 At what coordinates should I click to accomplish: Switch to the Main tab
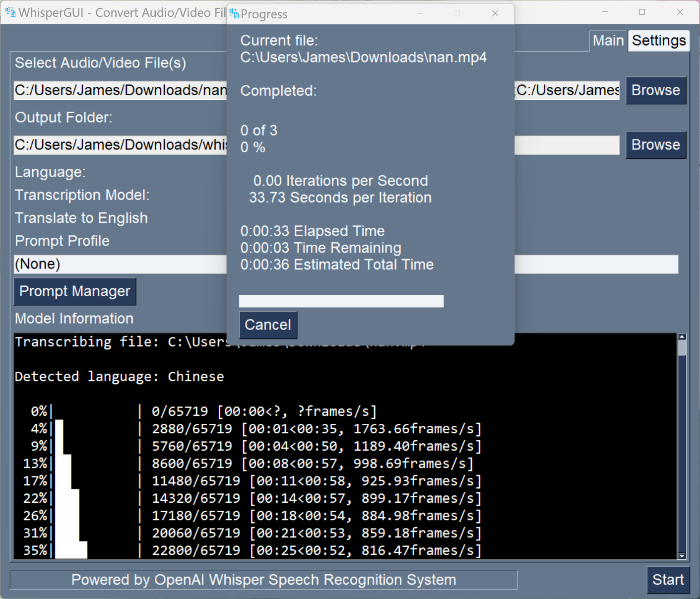pos(607,40)
